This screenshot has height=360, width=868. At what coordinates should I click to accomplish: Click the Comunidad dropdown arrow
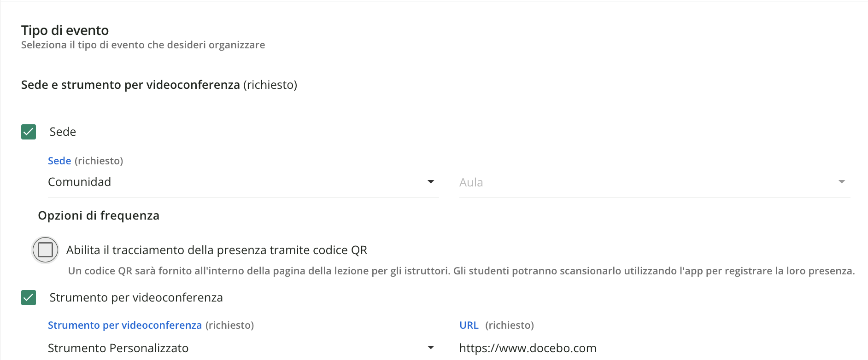click(x=430, y=182)
